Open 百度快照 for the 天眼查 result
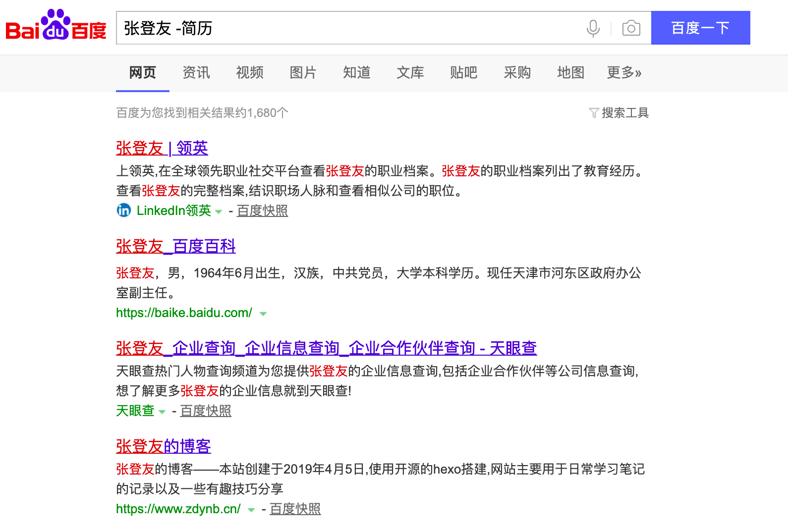Image resolution: width=788 pixels, height=532 pixels. click(x=206, y=411)
